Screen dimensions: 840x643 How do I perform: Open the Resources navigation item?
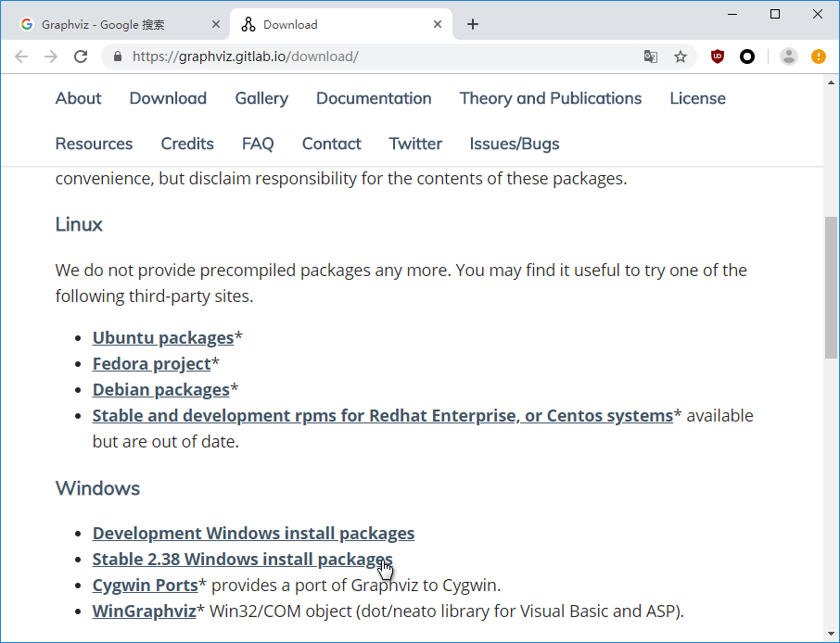point(94,144)
